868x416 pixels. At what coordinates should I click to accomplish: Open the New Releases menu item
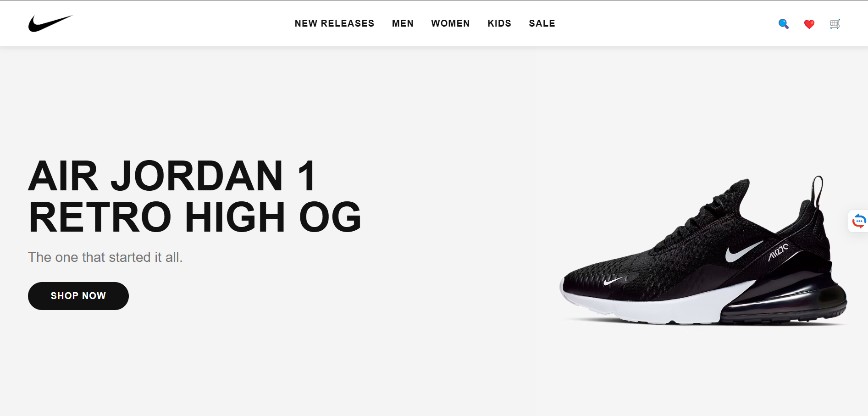[334, 23]
